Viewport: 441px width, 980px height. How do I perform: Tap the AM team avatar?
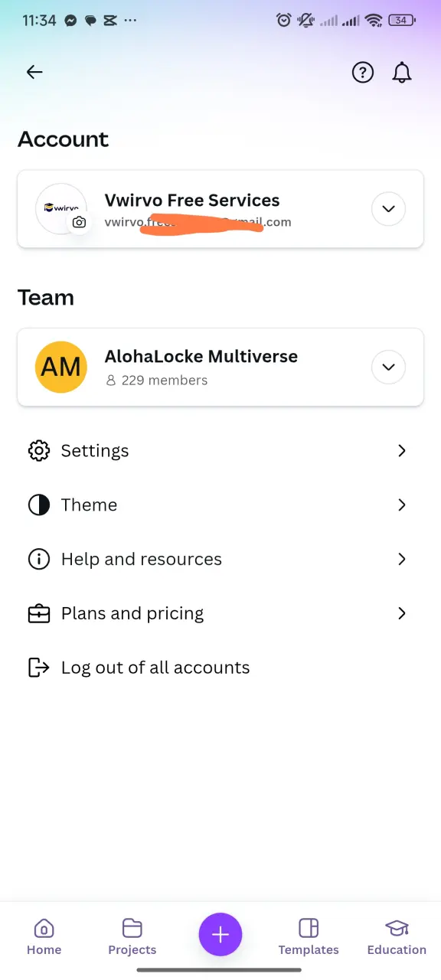pyautogui.click(x=61, y=367)
